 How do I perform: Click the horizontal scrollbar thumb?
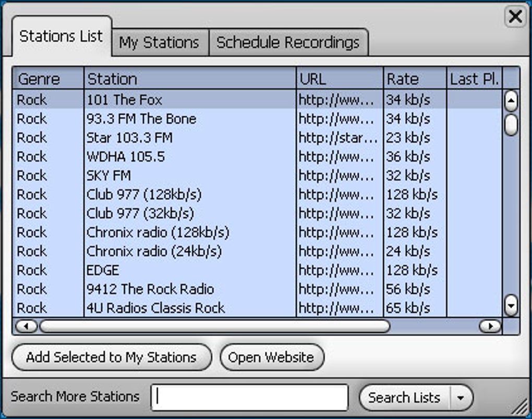[x=215, y=326]
